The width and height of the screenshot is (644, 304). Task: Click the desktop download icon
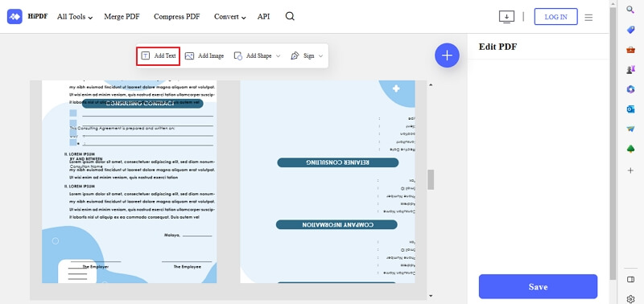506,17
